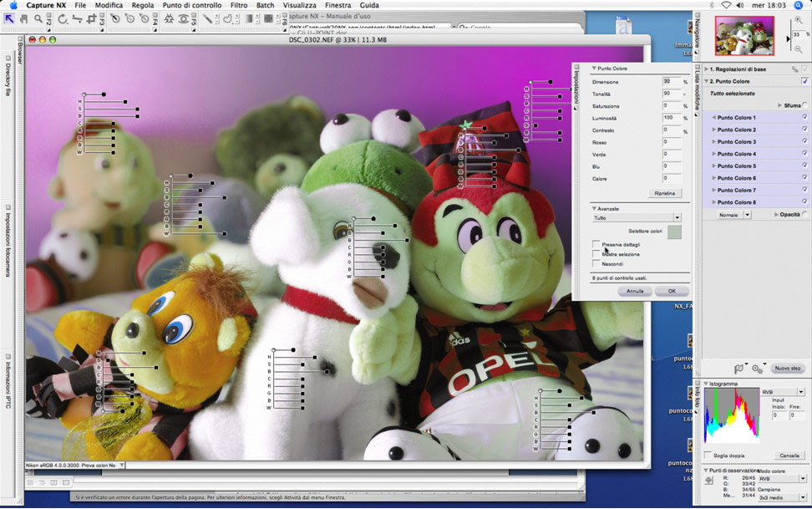
Task: Select the hand pan tool
Action: click(24, 19)
